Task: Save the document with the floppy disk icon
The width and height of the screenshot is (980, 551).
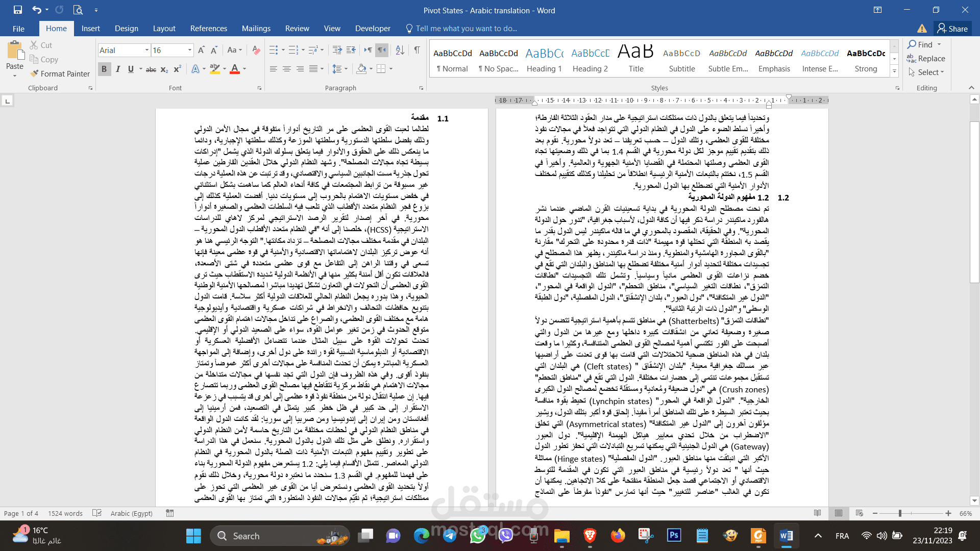Action: [18, 10]
